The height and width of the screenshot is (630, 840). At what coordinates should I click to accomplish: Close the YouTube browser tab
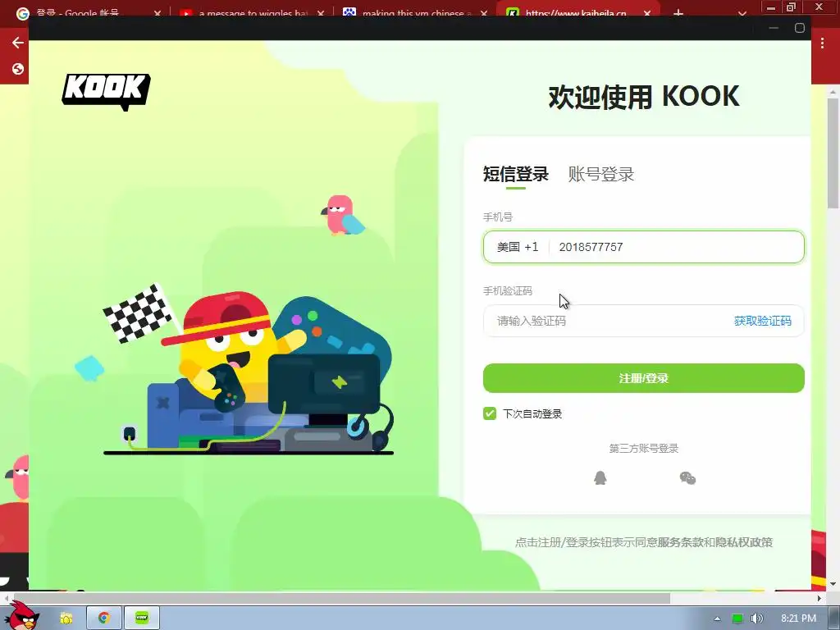point(321,13)
